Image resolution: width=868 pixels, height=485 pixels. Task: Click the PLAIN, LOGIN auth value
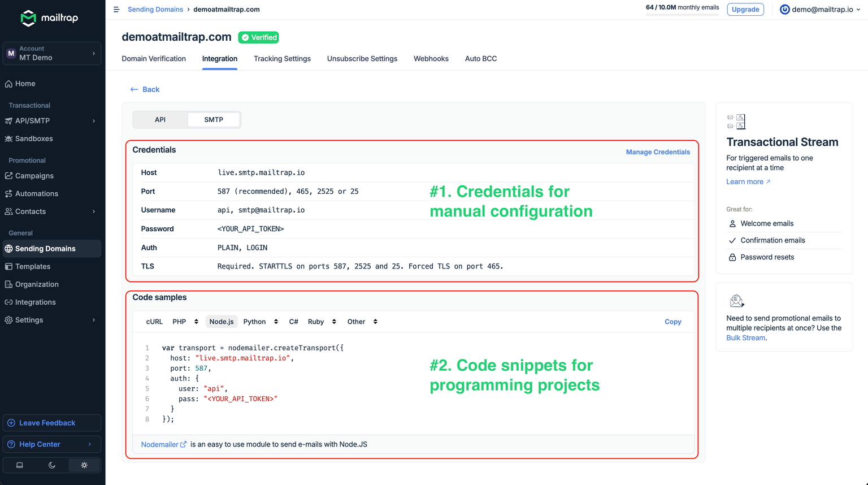242,248
